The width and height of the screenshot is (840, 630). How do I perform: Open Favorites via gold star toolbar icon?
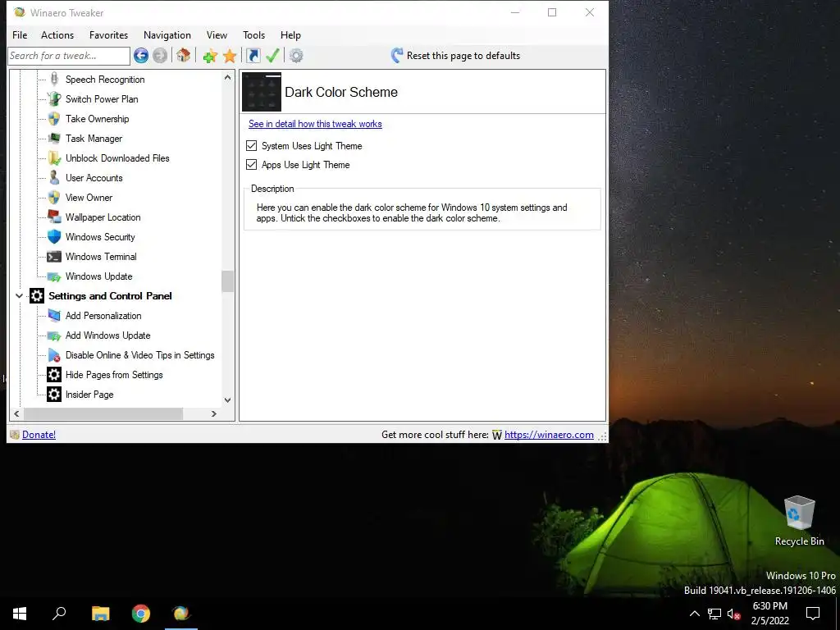pyautogui.click(x=230, y=56)
